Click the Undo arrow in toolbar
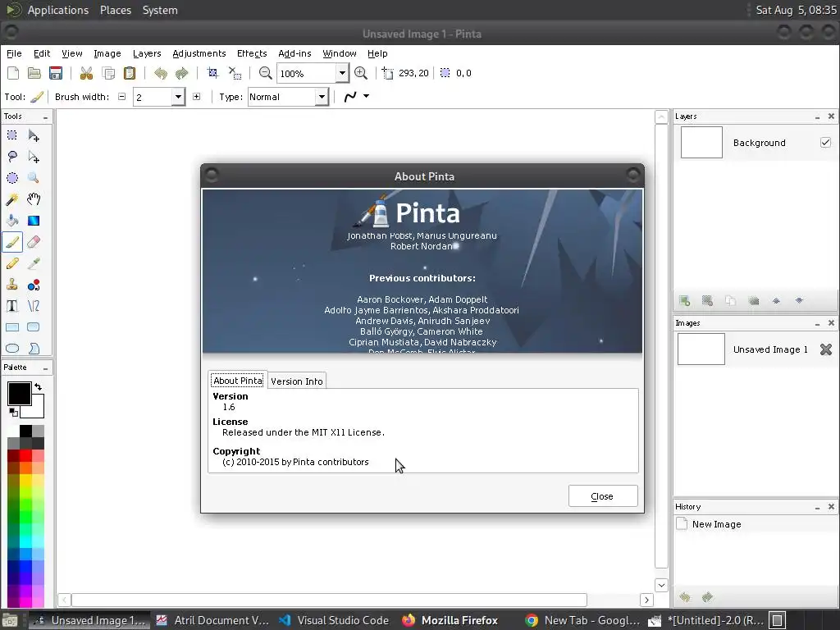The width and height of the screenshot is (840, 630). [160, 73]
